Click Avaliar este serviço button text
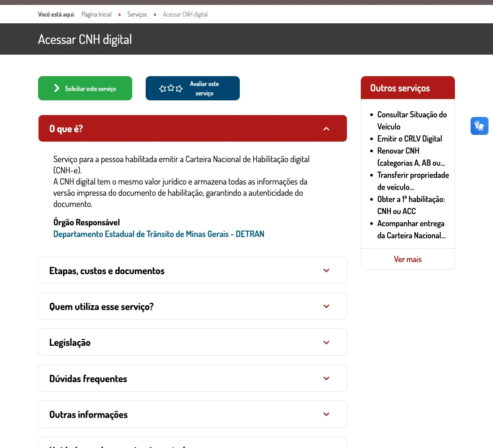 pos(204,88)
